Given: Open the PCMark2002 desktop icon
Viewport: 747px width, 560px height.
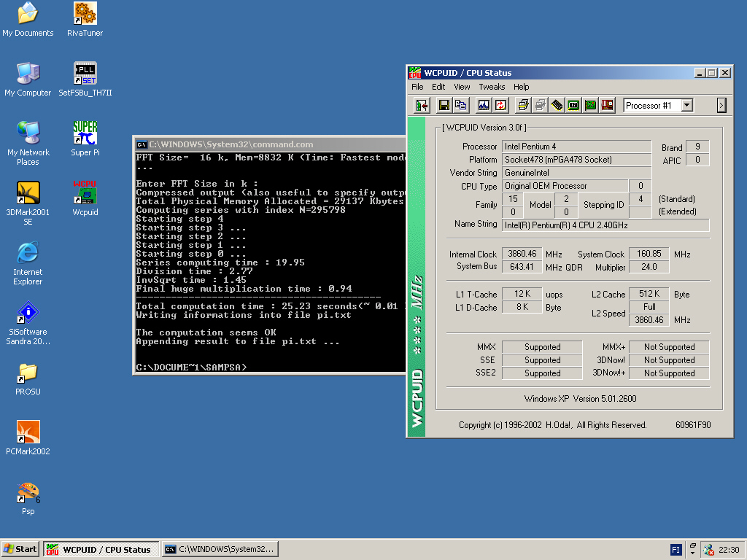Looking at the screenshot, I should pos(28,433).
